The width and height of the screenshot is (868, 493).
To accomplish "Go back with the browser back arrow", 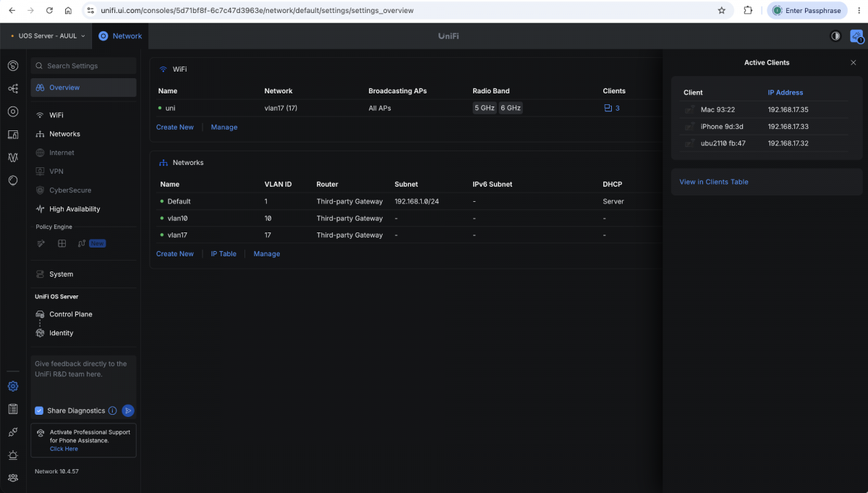I will 12,11.
